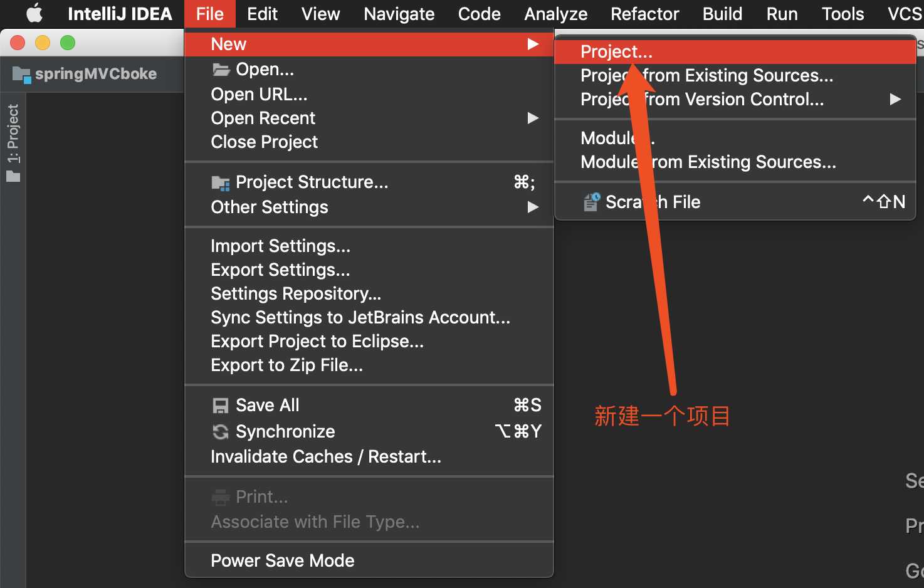Choose Module from Existing Sources...
924x588 pixels.
click(x=735, y=162)
